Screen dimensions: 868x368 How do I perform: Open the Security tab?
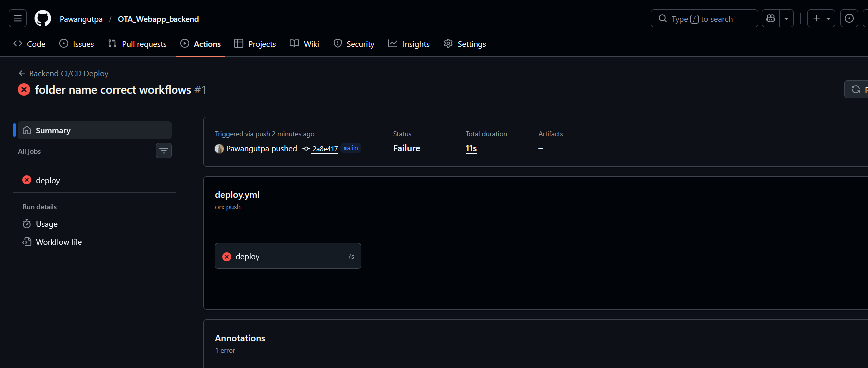click(x=354, y=44)
